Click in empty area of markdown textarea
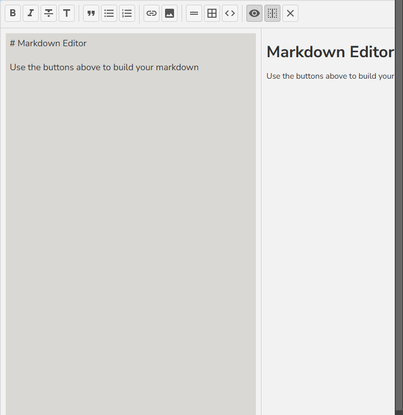The width and height of the screenshot is (403, 415). pyautogui.click(x=131, y=233)
